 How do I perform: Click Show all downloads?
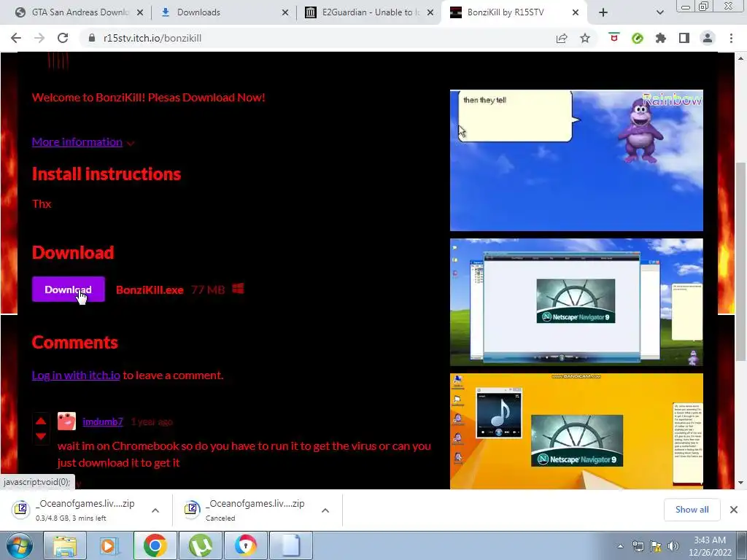[x=692, y=510]
